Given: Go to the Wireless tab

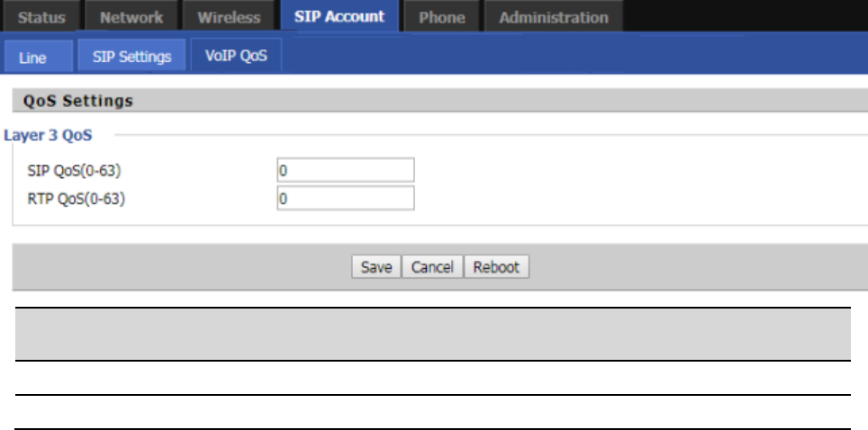Looking at the screenshot, I should click(229, 17).
